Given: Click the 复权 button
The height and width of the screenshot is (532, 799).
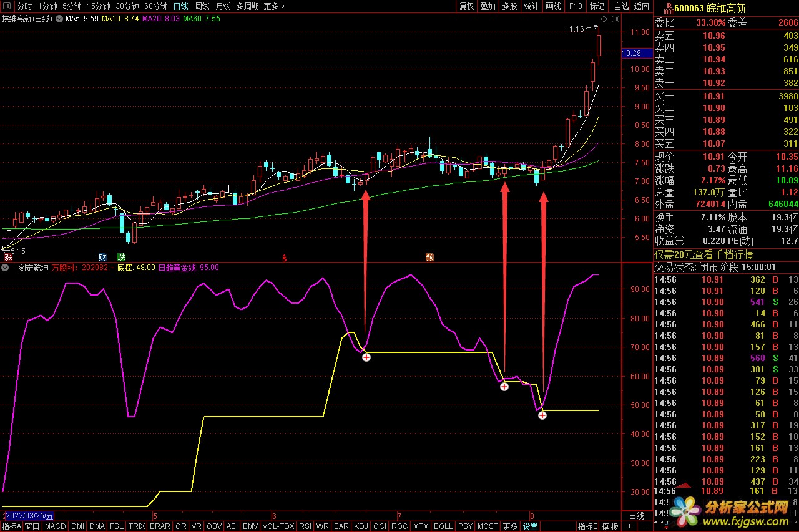Looking at the screenshot, I should 466,6.
